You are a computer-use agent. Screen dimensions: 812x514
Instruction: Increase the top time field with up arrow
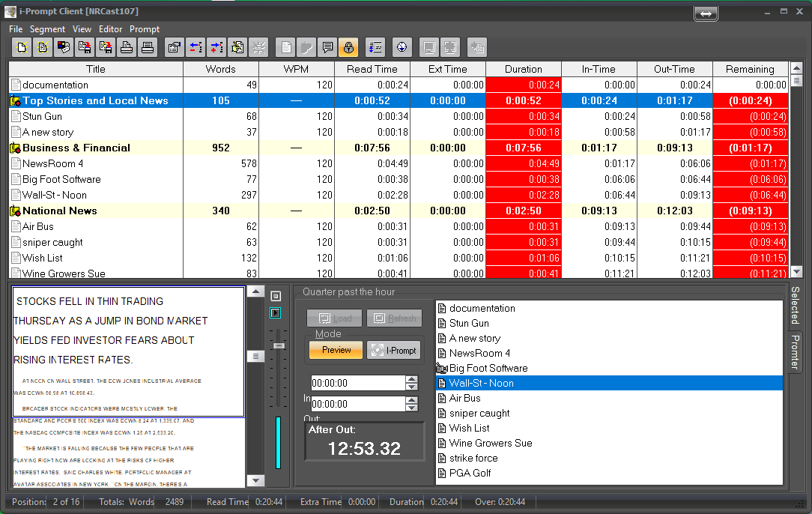411,379
